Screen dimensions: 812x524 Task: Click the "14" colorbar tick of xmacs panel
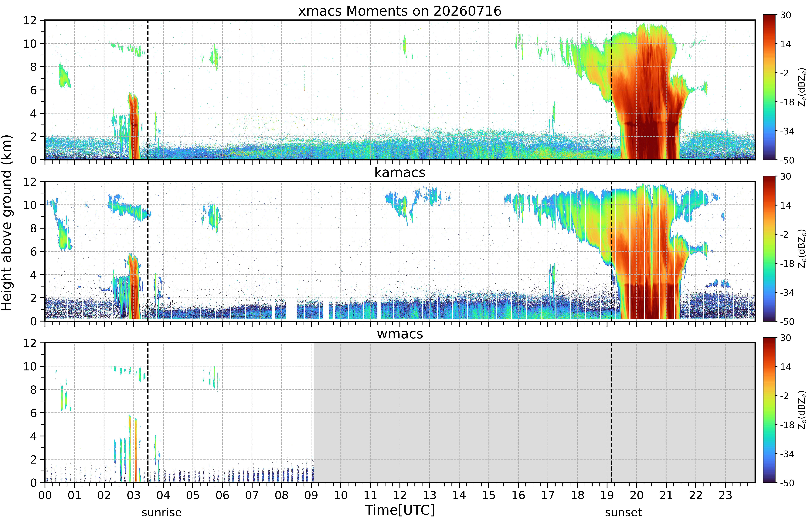785,44
